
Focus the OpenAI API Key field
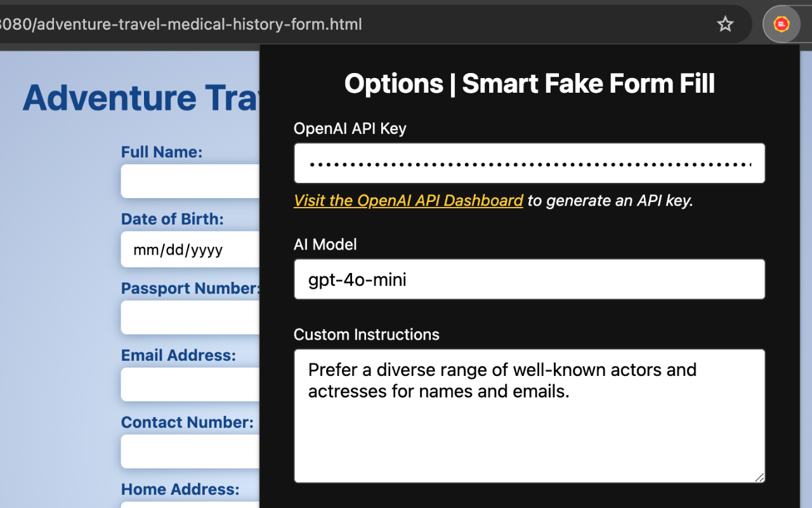(x=529, y=163)
